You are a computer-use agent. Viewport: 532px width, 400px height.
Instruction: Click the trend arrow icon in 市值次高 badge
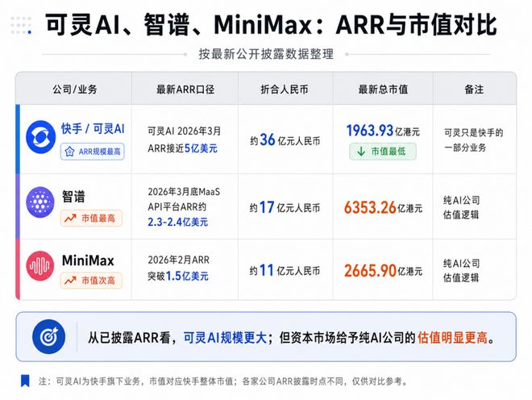click(x=70, y=281)
